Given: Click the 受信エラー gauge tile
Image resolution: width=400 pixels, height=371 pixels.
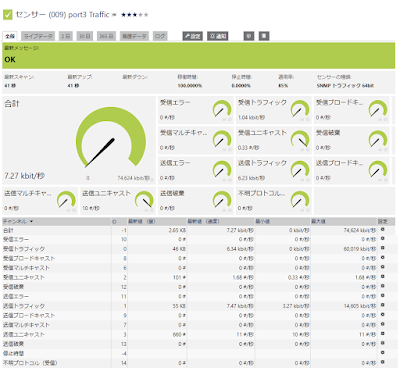Looking at the screenshot, I should click(x=196, y=110).
